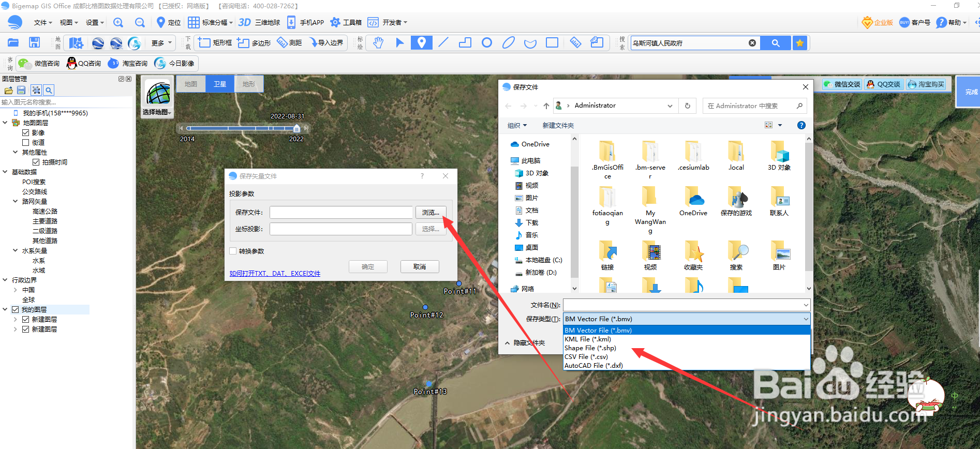This screenshot has height=449, width=980.
Task: Click the 矩形框 rectangle download tool
Action: point(215,42)
